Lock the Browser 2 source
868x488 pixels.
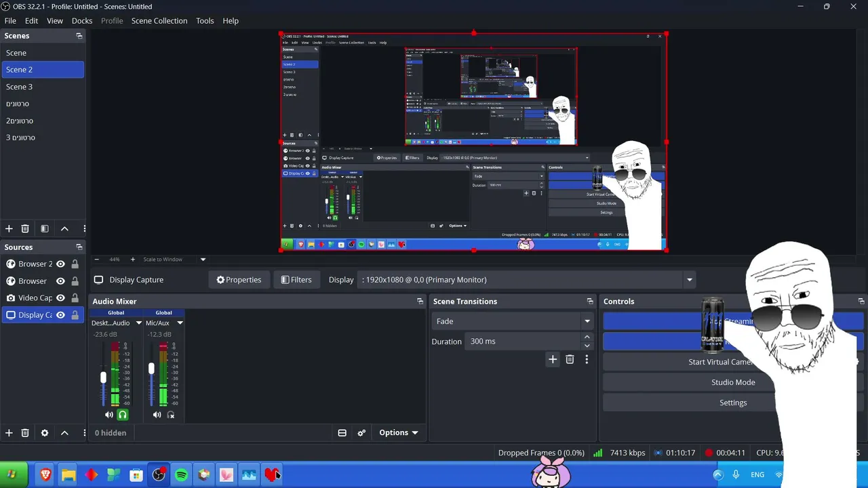[x=75, y=264]
